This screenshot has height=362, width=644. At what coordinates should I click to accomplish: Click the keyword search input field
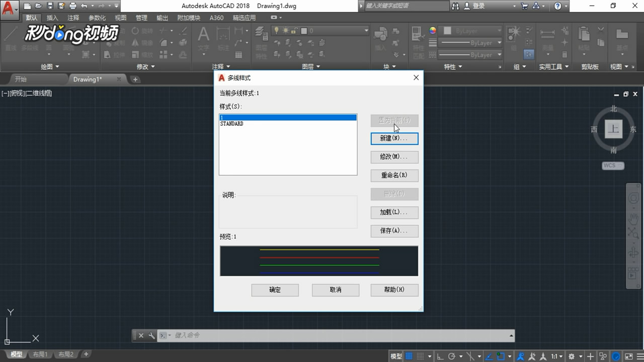pos(407,6)
